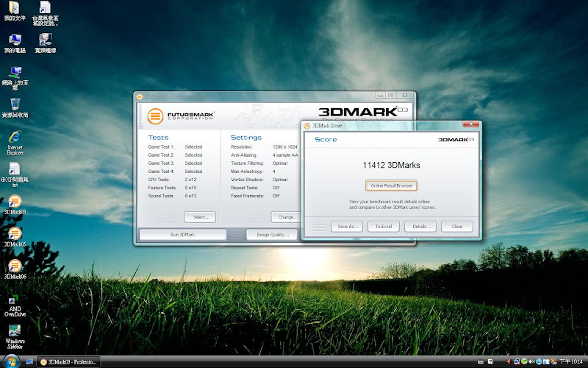Click the Anti-Aliasing value 4 sample AA
588x368 pixels.
point(285,155)
